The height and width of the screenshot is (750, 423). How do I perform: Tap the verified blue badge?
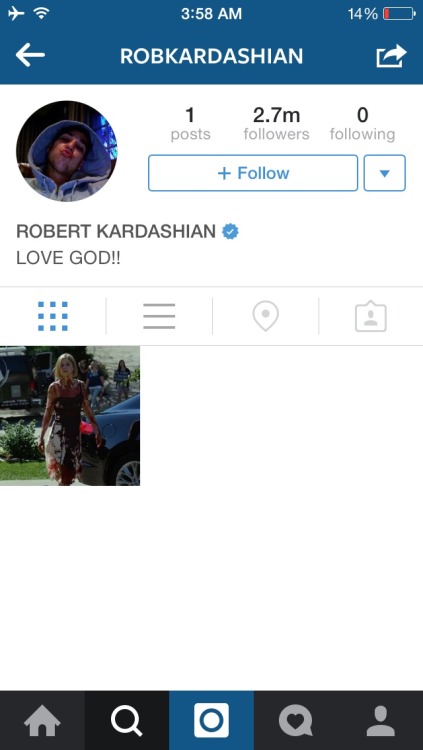230,232
